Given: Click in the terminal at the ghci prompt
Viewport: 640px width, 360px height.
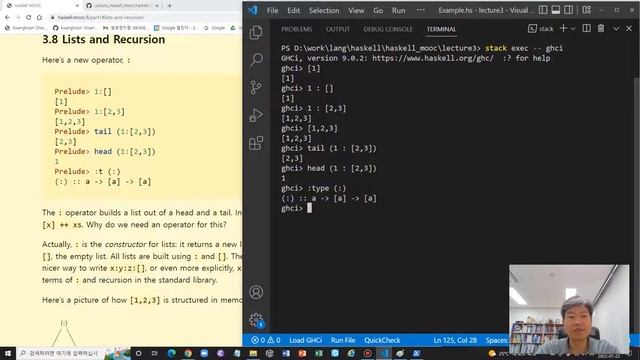Looking at the screenshot, I should coord(309,208).
